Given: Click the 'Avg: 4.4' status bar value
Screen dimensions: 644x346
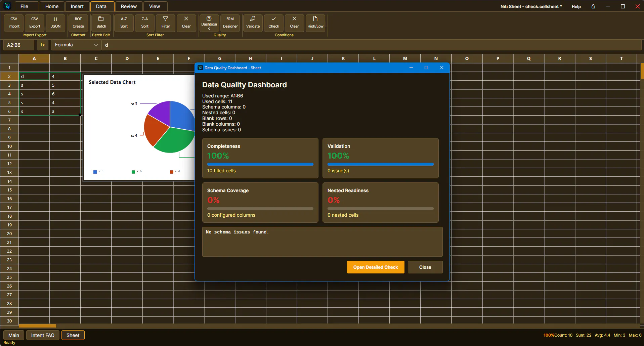Looking at the screenshot, I should tap(602, 335).
